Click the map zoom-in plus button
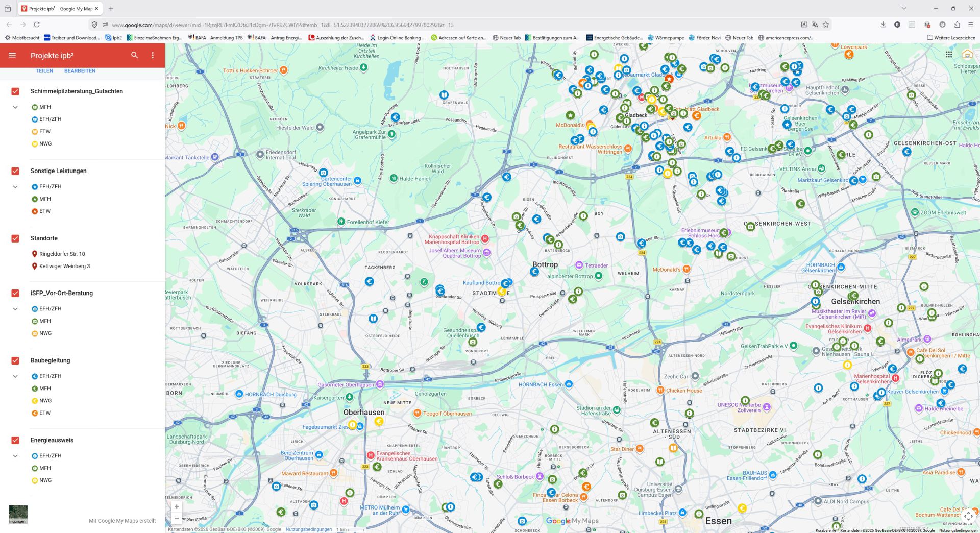This screenshot has width=980, height=533. [177, 507]
